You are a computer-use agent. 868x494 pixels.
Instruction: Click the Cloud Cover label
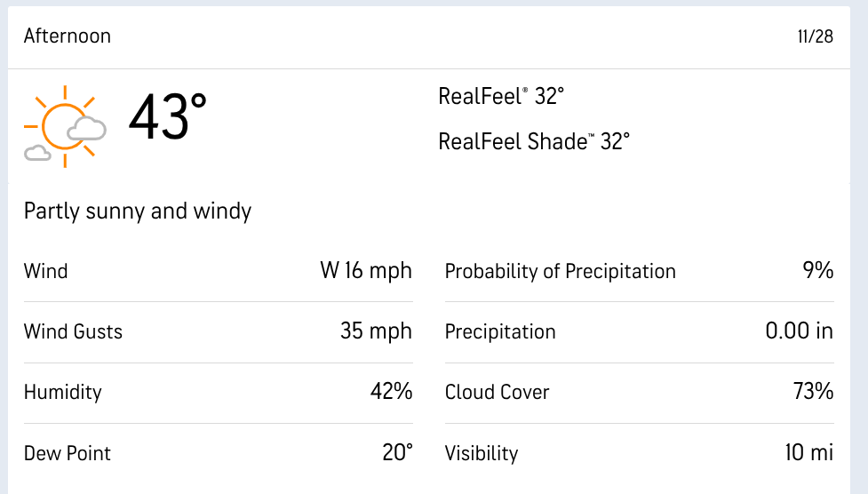coord(497,393)
